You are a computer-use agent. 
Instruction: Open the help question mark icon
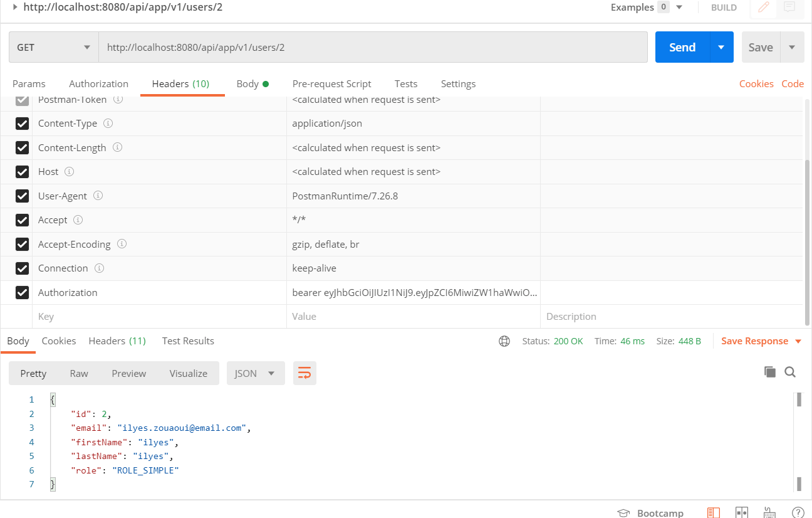click(798, 512)
